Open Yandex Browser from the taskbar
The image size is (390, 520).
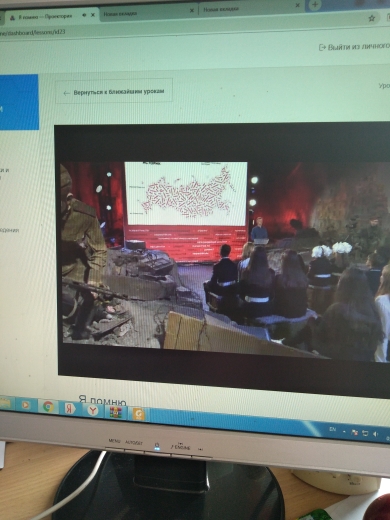click(92, 410)
